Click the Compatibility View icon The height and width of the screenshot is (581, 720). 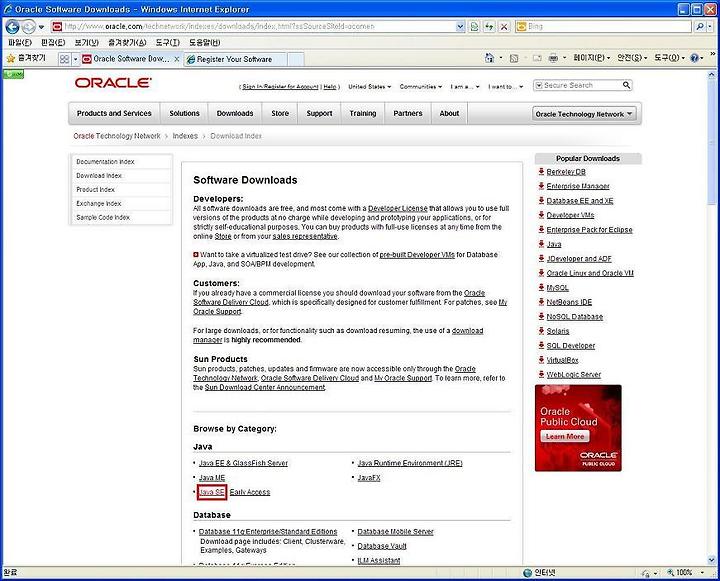click(474, 27)
